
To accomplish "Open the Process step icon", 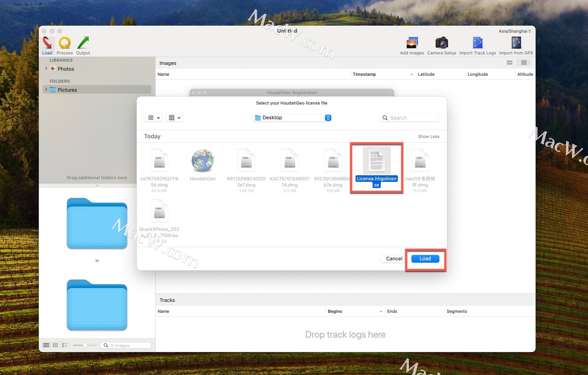I will (65, 45).
